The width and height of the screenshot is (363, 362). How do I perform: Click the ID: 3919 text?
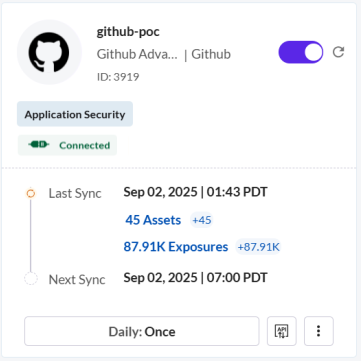pos(118,77)
